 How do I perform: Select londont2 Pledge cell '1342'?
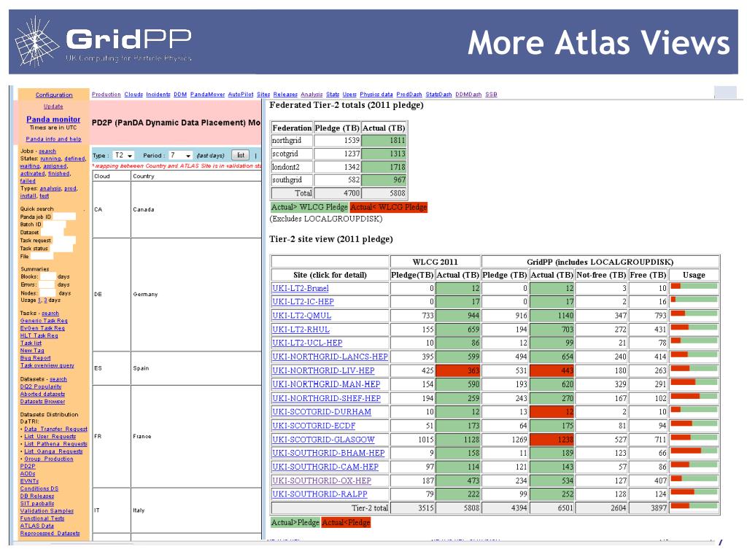(x=337, y=167)
